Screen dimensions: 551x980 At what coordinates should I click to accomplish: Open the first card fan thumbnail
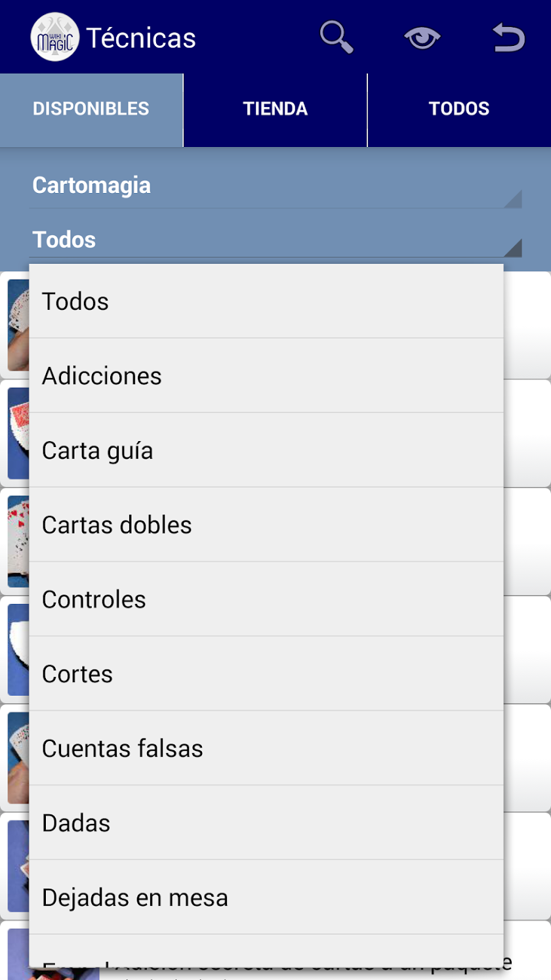(x=18, y=325)
